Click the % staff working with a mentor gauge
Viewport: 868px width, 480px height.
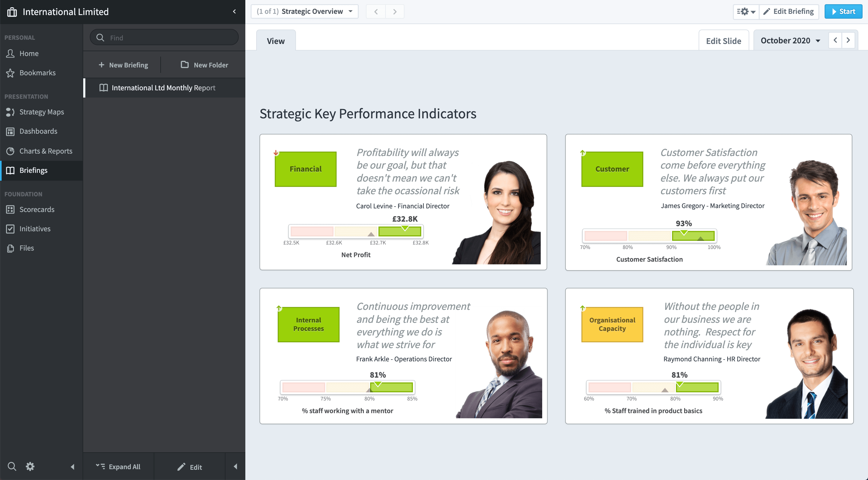pyautogui.click(x=348, y=388)
